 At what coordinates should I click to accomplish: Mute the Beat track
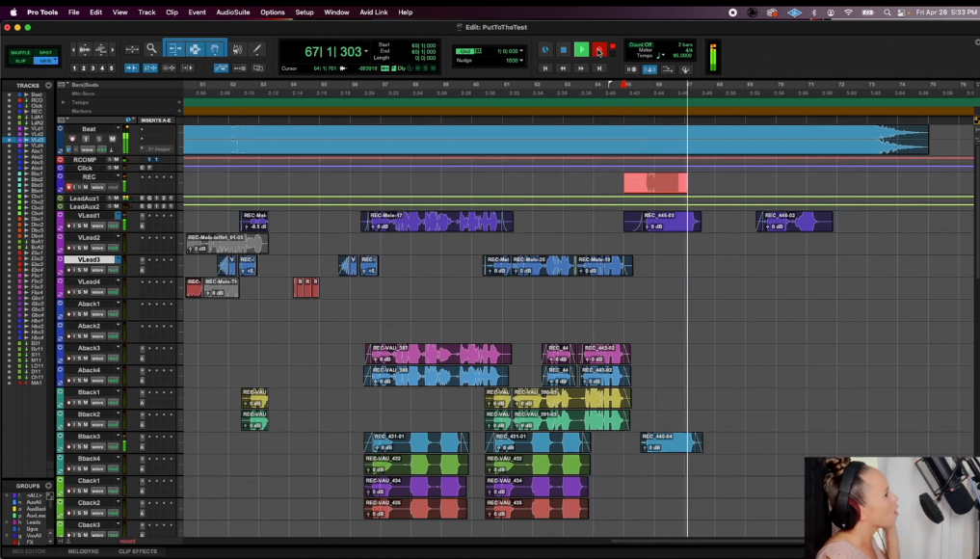click(112, 139)
